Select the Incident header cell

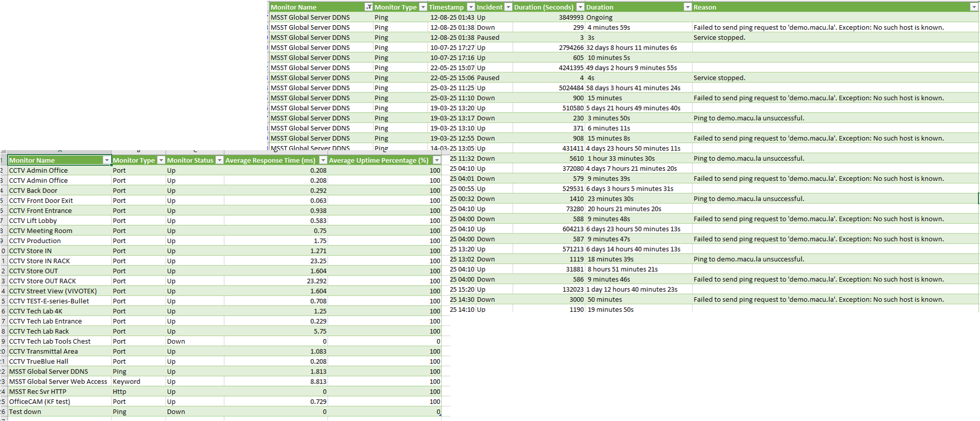[x=489, y=7]
